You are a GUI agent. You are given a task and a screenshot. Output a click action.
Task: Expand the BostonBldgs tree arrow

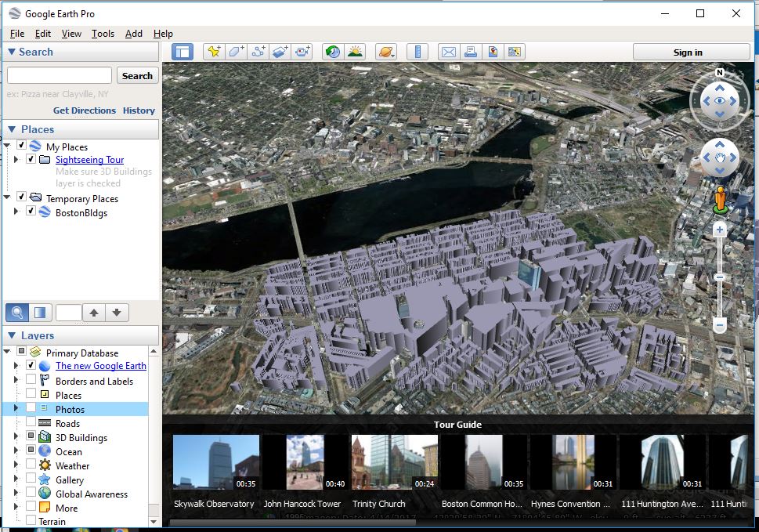(16, 211)
